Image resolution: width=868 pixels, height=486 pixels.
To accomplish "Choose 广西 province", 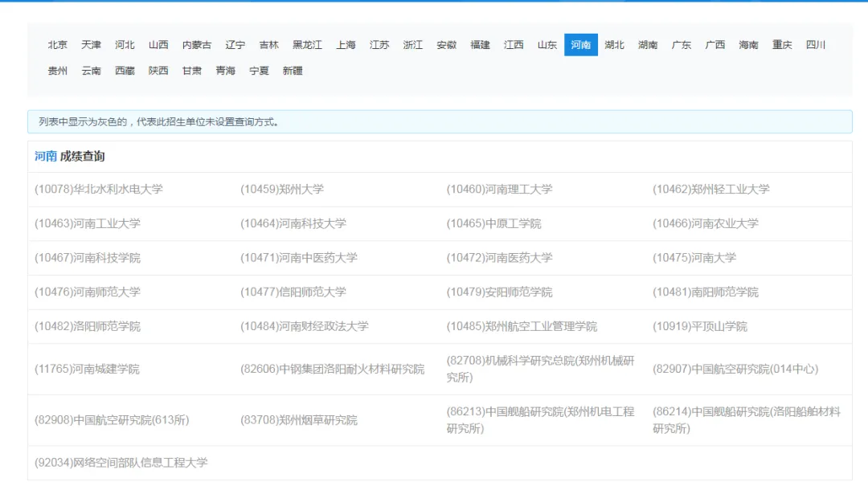I will tap(715, 45).
